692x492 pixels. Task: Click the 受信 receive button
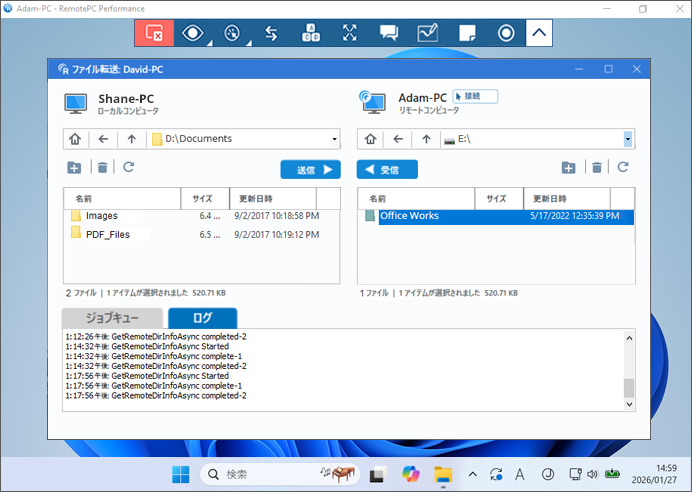387,169
